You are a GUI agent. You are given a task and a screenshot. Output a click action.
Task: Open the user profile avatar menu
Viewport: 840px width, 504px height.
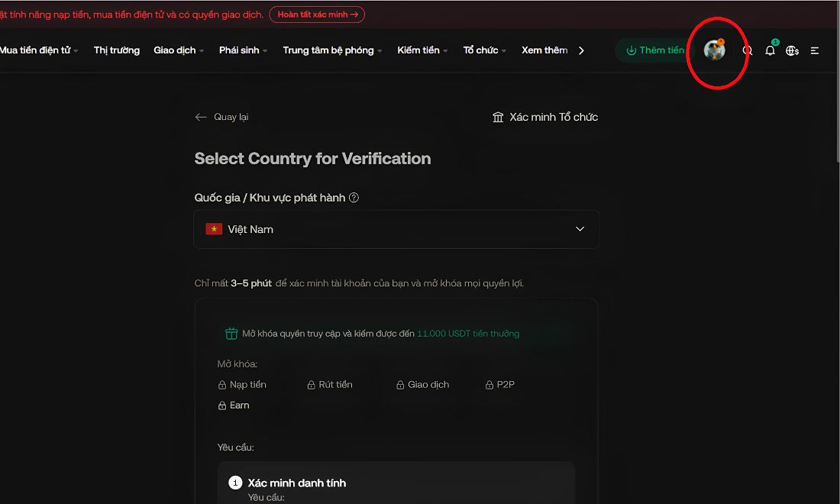(714, 50)
